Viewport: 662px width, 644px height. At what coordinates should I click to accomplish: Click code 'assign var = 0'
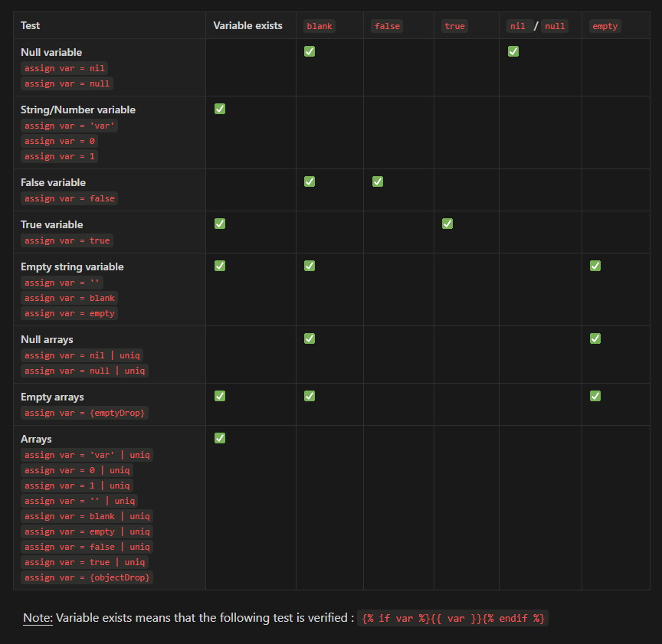(x=60, y=141)
